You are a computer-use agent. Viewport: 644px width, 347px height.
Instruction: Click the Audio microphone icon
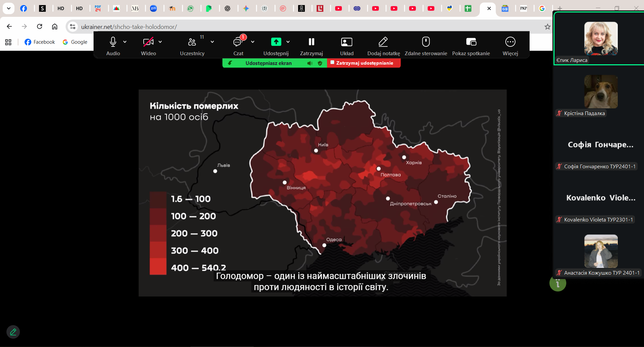[x=113, y=42]
